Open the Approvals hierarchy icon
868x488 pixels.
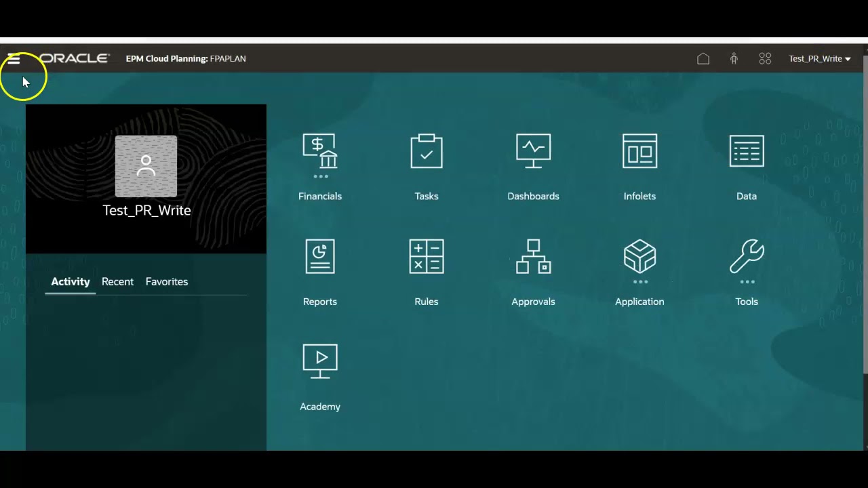coord(533,256)
